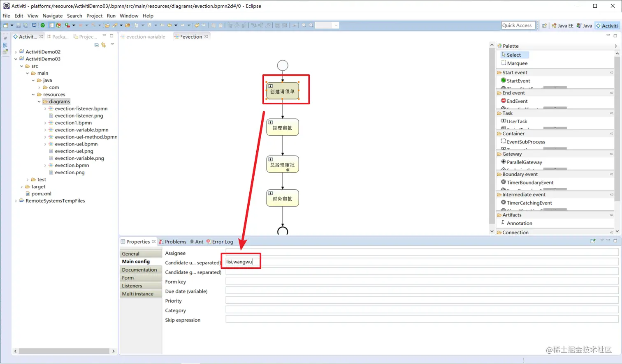
Task: Open Main config properties section
Action: pos(141,262)
